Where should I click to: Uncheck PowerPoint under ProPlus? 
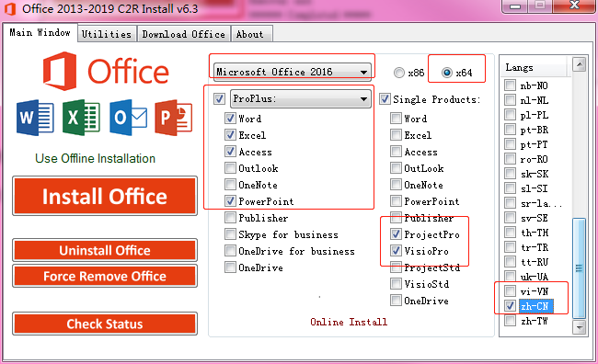(x=230, y=201)
